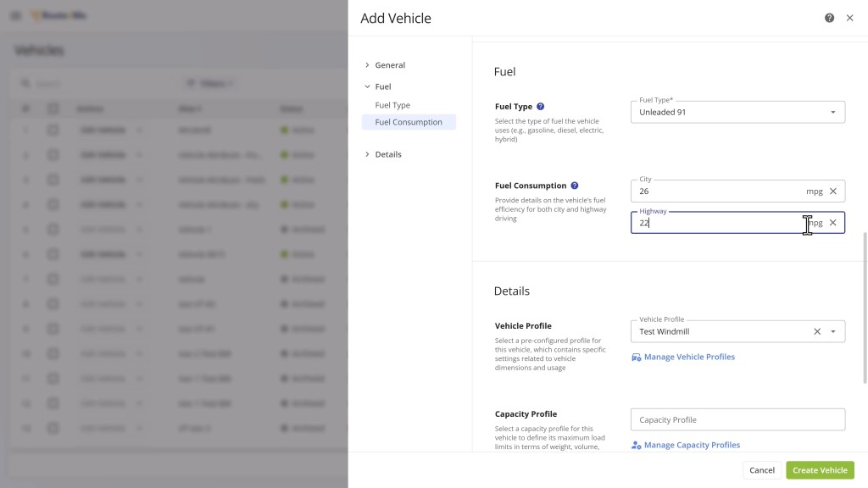Clear the Test Windmill vehicle profile selection
This screenshot has height=488, width=868.
tap(817, 331)
